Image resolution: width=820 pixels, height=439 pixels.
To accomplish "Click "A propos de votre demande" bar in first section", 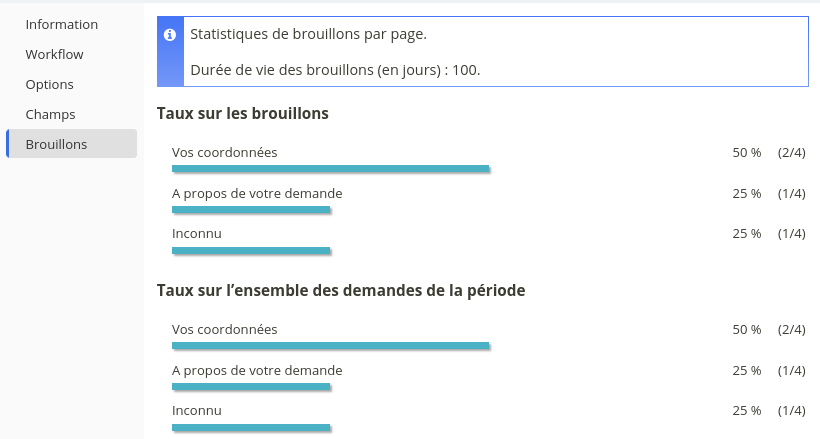I will tap(251, 209).
